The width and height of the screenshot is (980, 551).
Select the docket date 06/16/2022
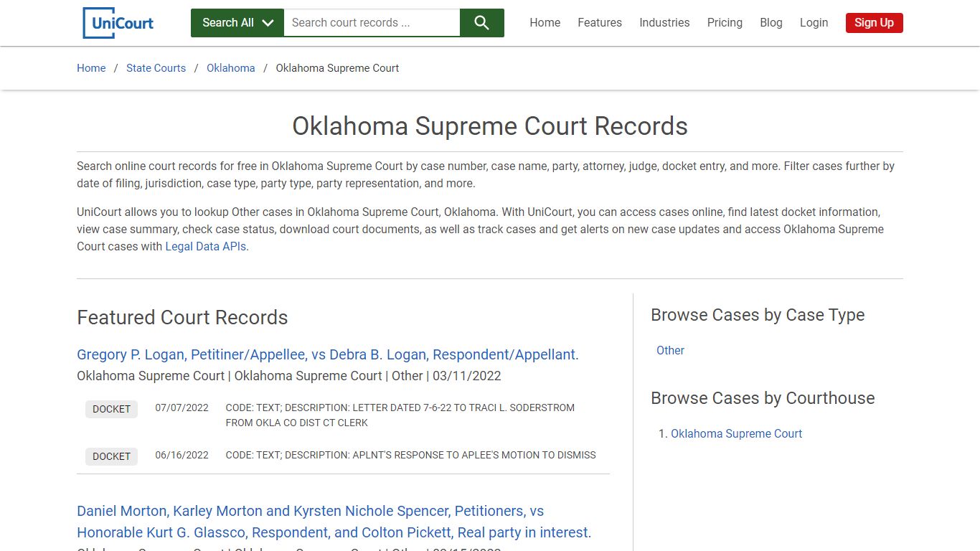182,455
